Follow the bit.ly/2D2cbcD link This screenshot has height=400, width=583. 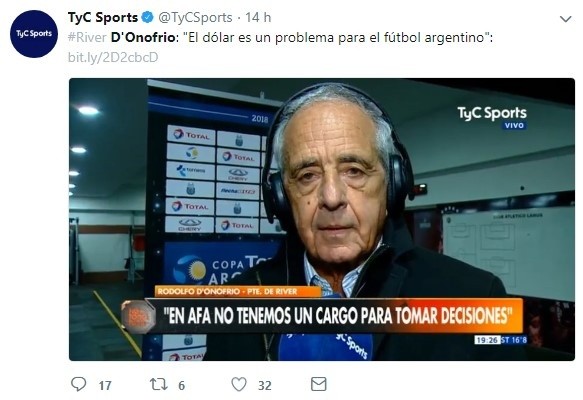pyautogui.click(x=113, y=57)
